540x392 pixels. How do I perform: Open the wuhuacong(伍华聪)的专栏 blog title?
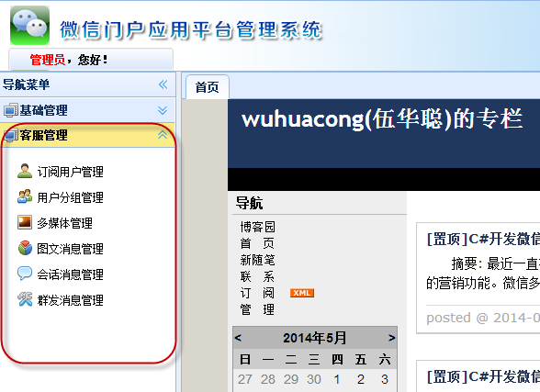tap(382, 119)
